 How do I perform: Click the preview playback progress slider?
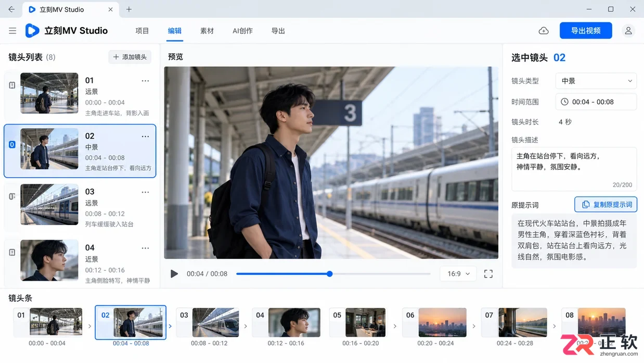pos(333,274)
